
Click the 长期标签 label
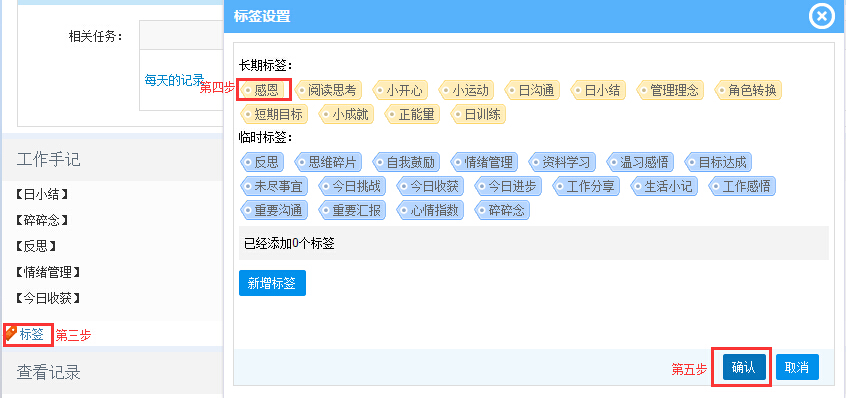point(265,65)
